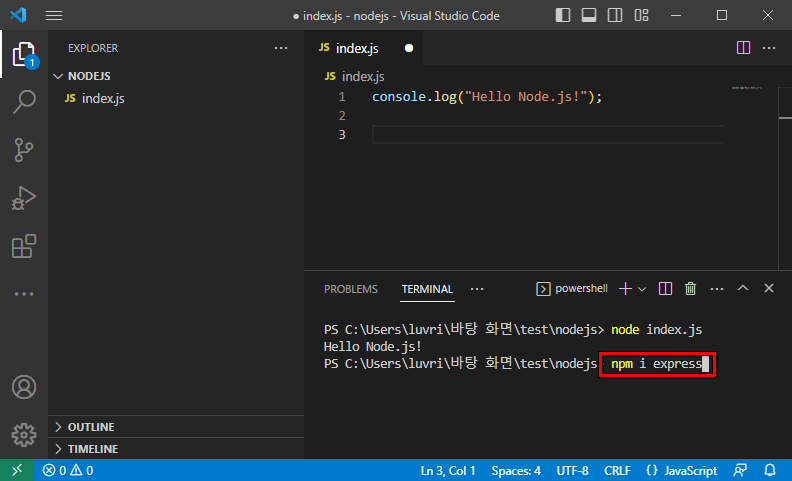Image resolution: width=792 pixels, height=481 pixels.
Task: Open terminal panel more actions
Action: [717, 289]
